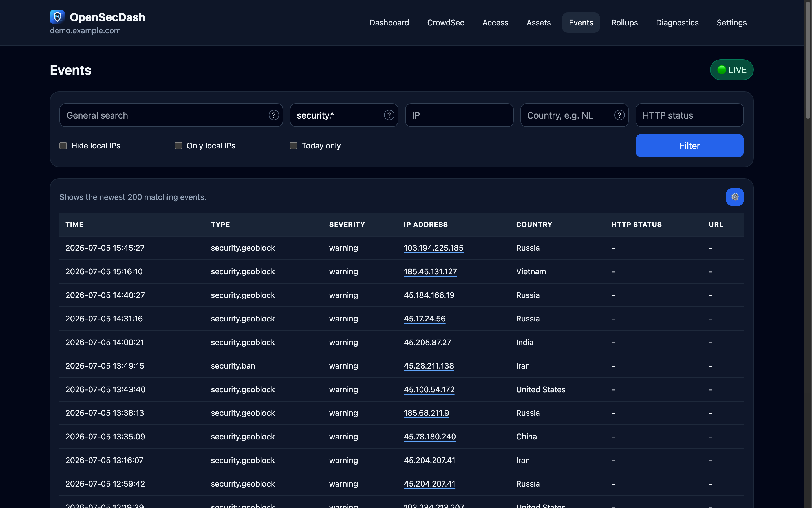Screen dimensions: 812x508
Task: Apply filters with the Filter button
Action: click(690, 145)
